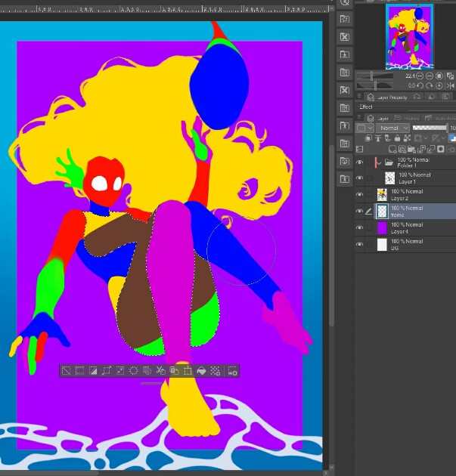This screenshot has width=456, height=476.
Task: Create a new layer folder
Action: (x=411, y=149)
